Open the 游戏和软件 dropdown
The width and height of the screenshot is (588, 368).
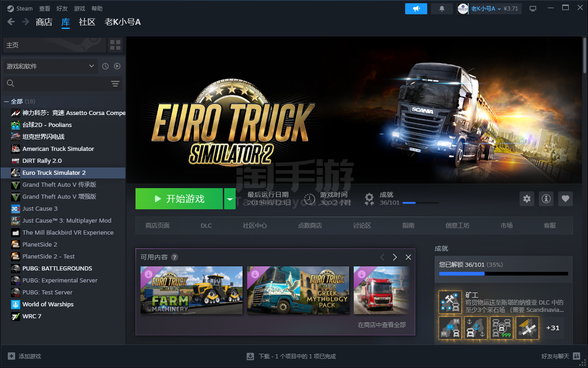[x=51, y=66]
